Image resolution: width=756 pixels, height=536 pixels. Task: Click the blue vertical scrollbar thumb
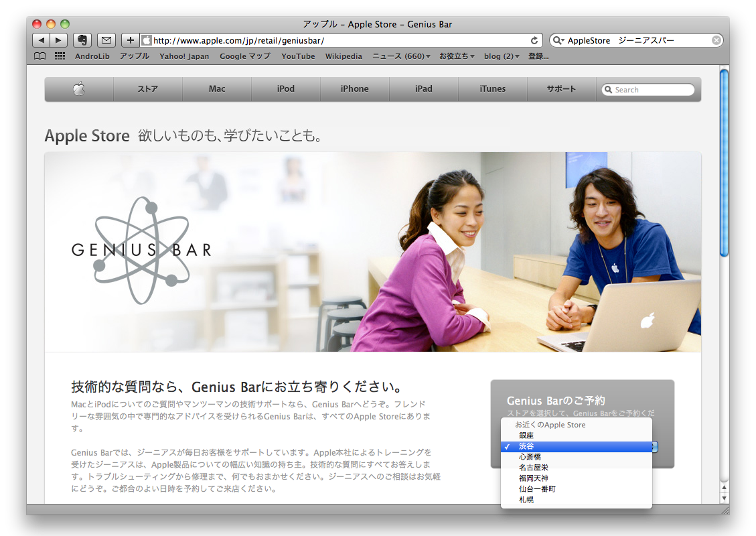(x=724, y=163)
